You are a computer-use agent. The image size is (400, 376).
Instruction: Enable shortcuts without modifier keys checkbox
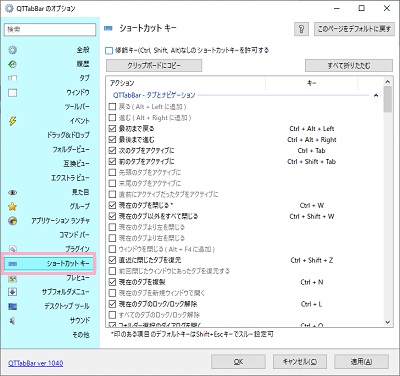point(109,51)
